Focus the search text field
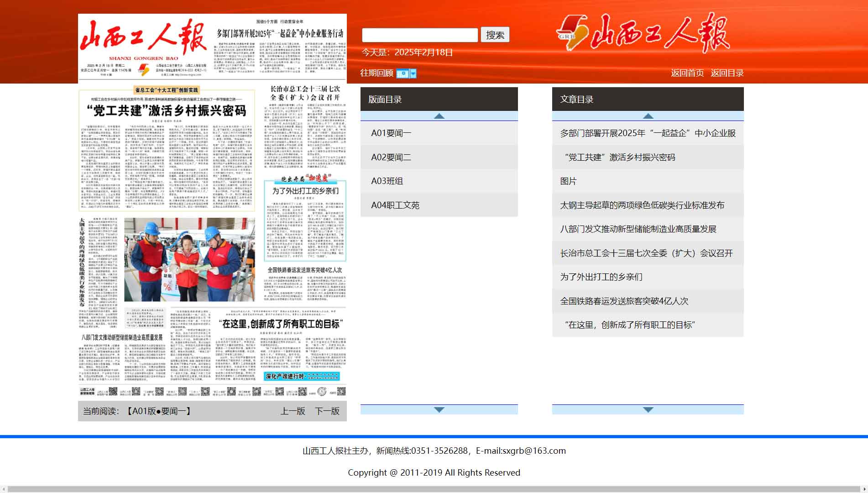868x493 pixels. [420, 35]
